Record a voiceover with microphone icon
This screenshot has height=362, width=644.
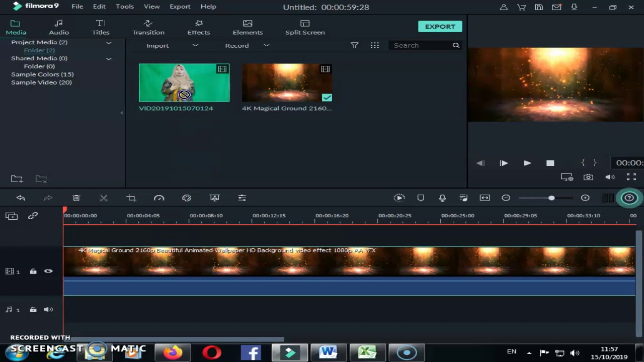point(442,198)
